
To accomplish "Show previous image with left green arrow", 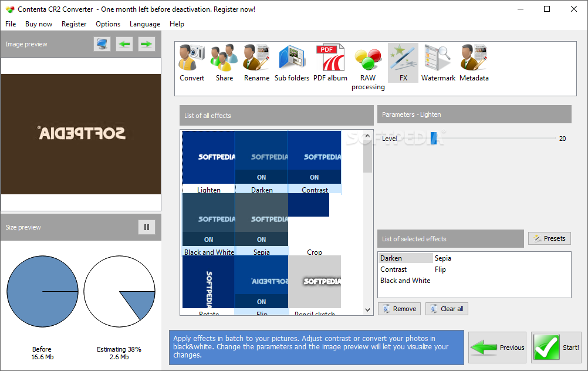I will [124, 44].
